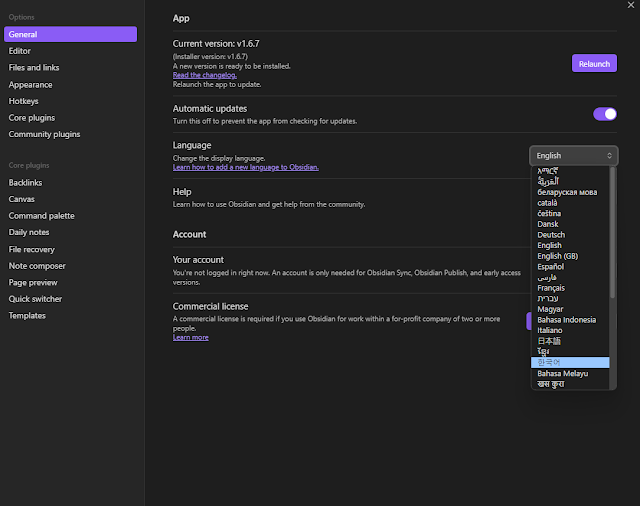Pick English (GB) from the language options
640x506 pixels.
point(557,256)
